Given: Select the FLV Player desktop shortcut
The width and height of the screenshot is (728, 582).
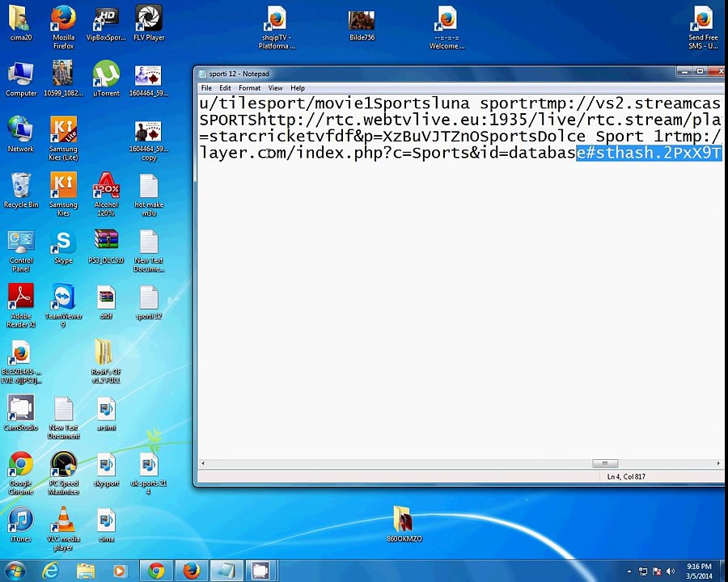Looking at the screenshot, I should coord(149,22).
